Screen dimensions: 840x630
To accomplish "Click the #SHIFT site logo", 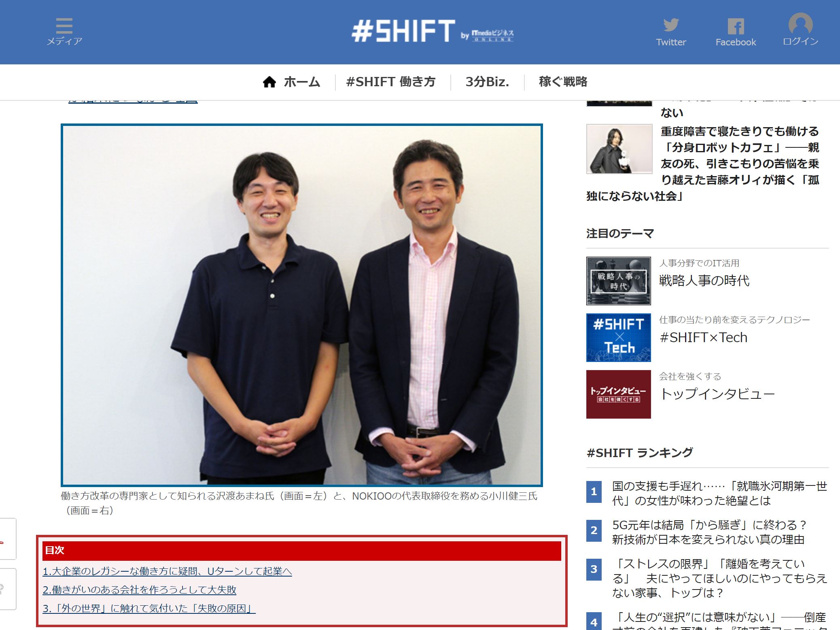I will pyautogui.click(x=403, y=31).
